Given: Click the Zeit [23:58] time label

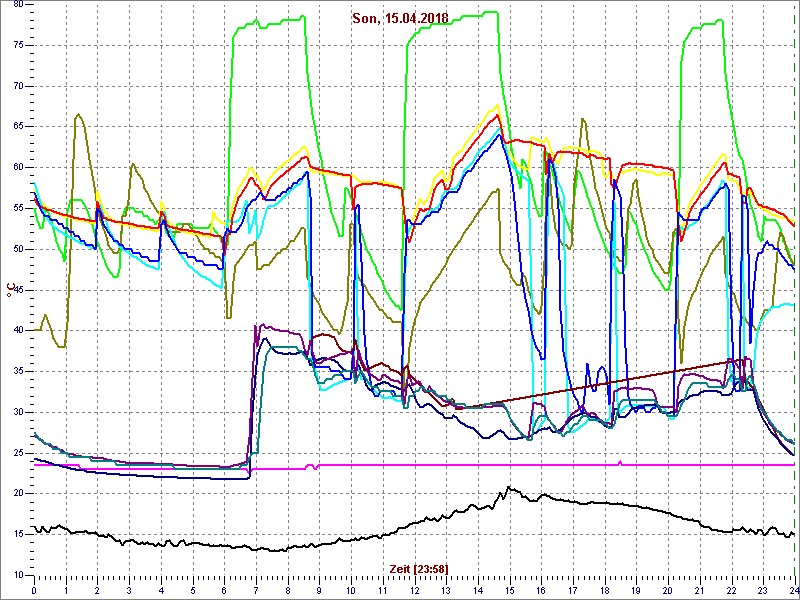Looking at the screenshot, I should (x=419, y=569).
